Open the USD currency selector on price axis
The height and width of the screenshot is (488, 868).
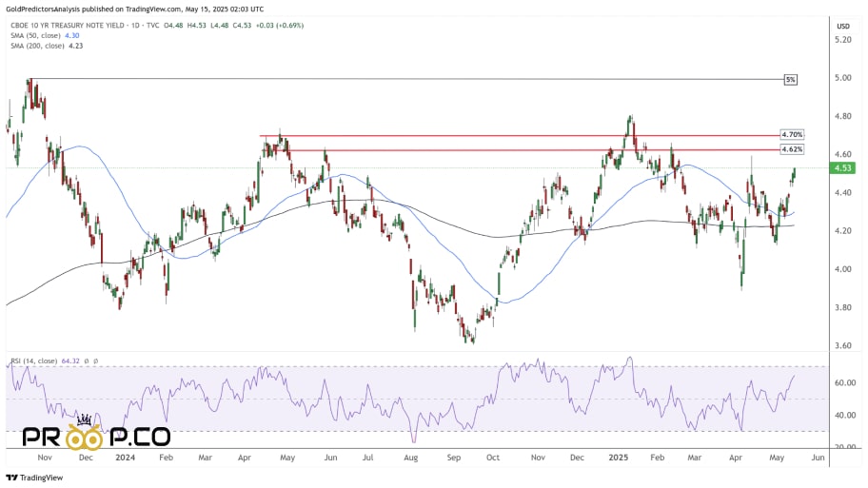click(843, 26)
